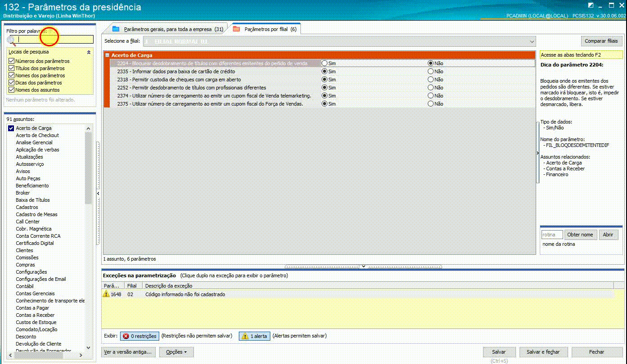This screenshot has height=364, width=627.
Task: Click the Fechar button
Action: [597, 352]
